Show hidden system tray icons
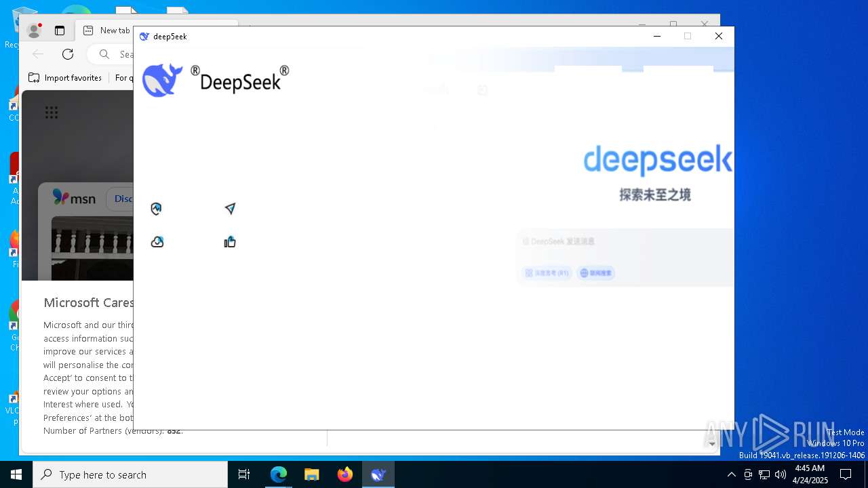This screenshot has width=868, height=488. click(731, 474)
